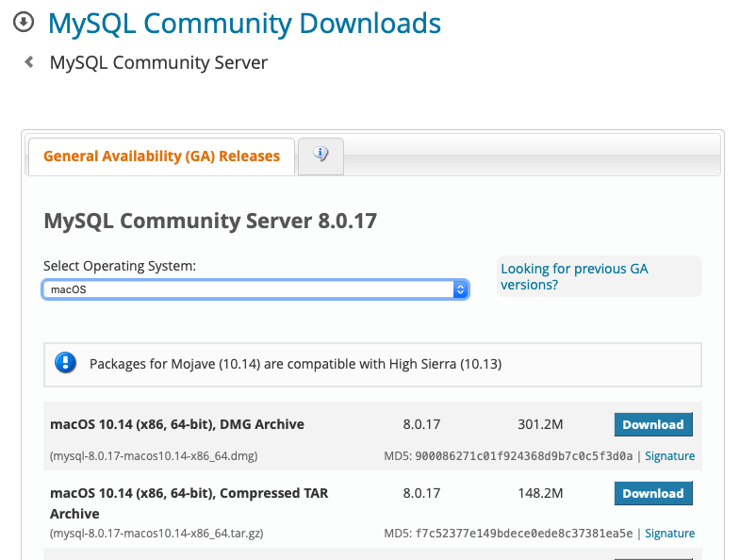Screen dimensions: 740x560
Task: Open Signature link for DMG Archive
Action: pos(669,456)
